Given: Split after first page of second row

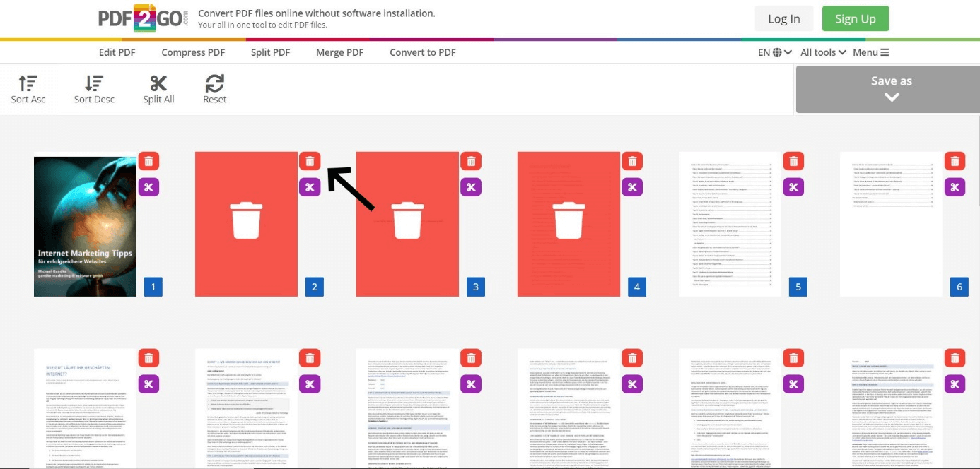Looking at the screenshot, I should (x=148, y=384).
